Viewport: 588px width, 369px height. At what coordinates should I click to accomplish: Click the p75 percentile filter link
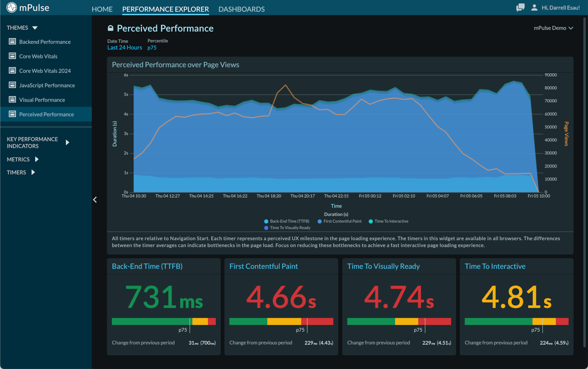click(152, 47)
